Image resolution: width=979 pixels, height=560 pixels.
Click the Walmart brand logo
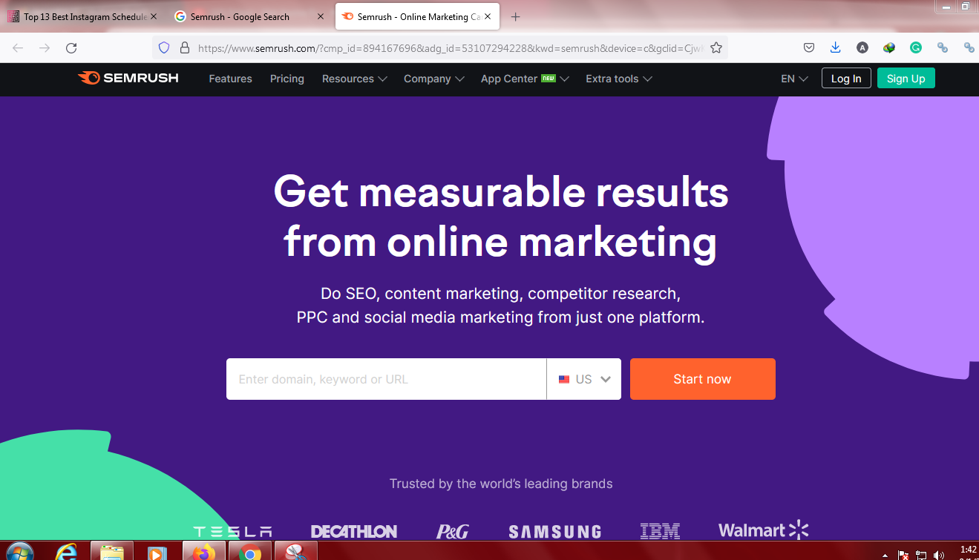763,530
